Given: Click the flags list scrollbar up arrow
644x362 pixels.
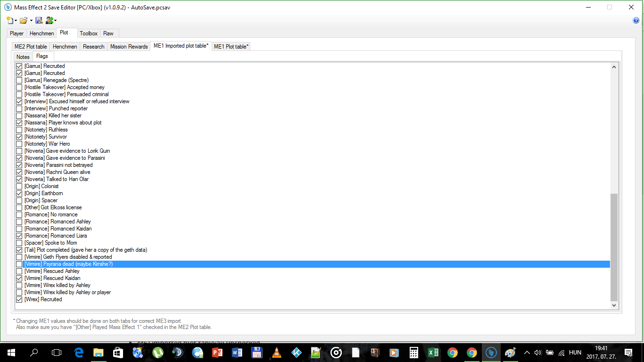Looking at the screenshot, I should [x=614, y=67].
